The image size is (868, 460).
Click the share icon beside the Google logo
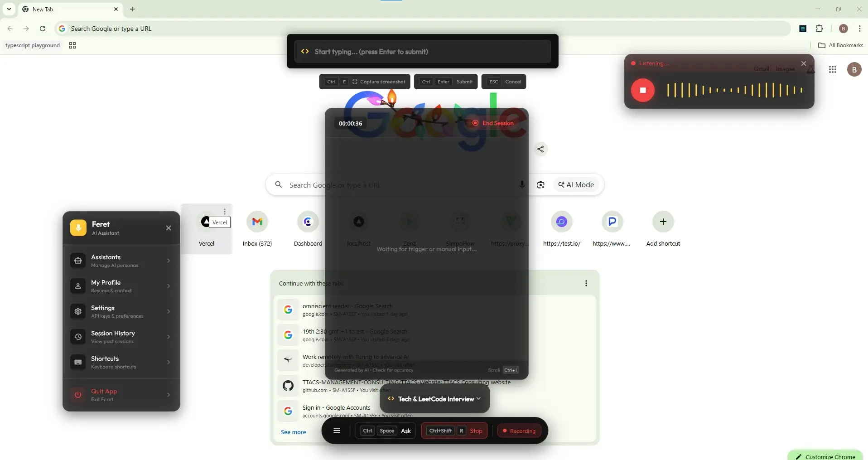click(x=540, y=149)
